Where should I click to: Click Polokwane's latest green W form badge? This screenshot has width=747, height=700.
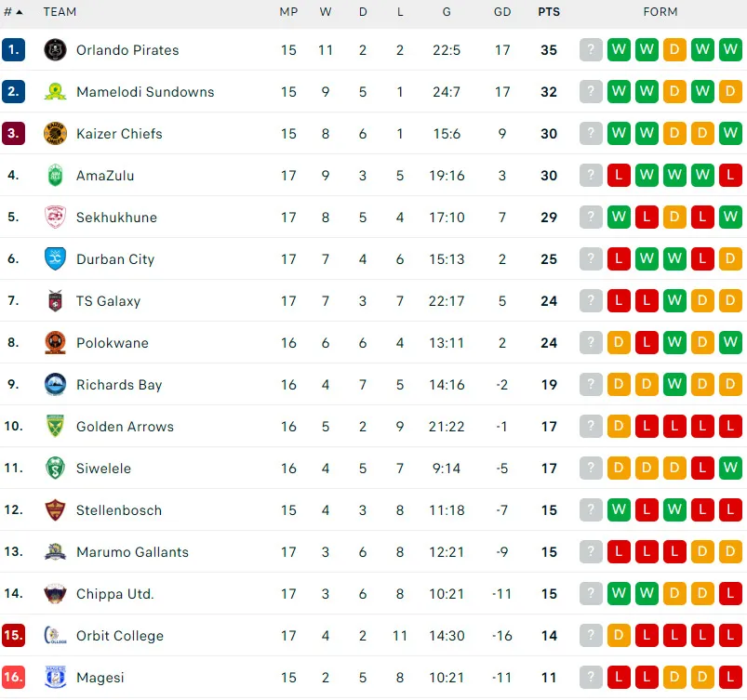tap(730, 343)
